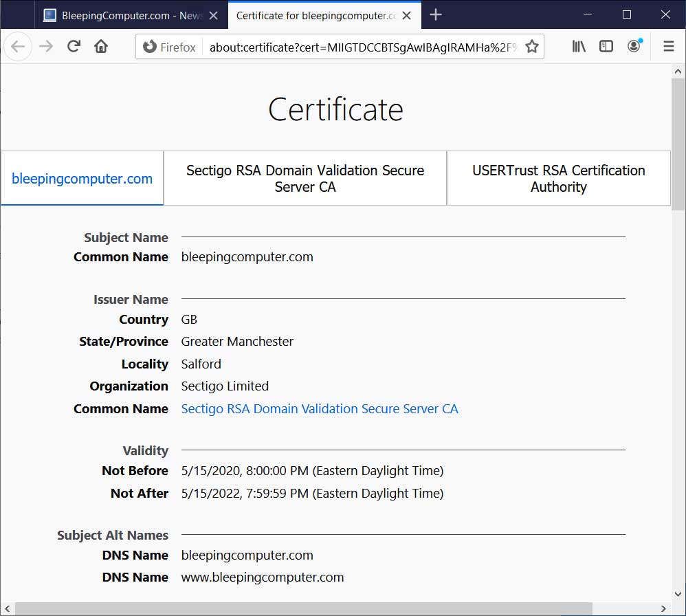Click the Not Before date 5/15/2020
Screen dimensions: 686x616
[312, 471]
